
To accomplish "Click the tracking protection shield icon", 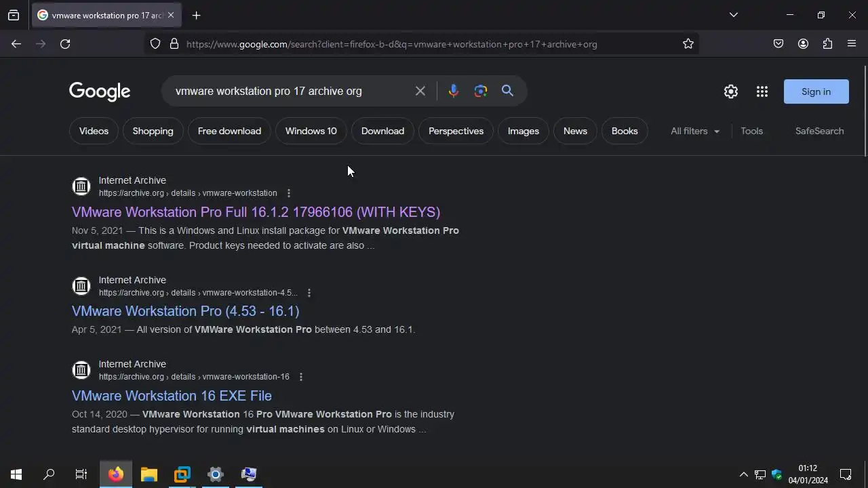I will pyautogui.click(x=155, y=44).
